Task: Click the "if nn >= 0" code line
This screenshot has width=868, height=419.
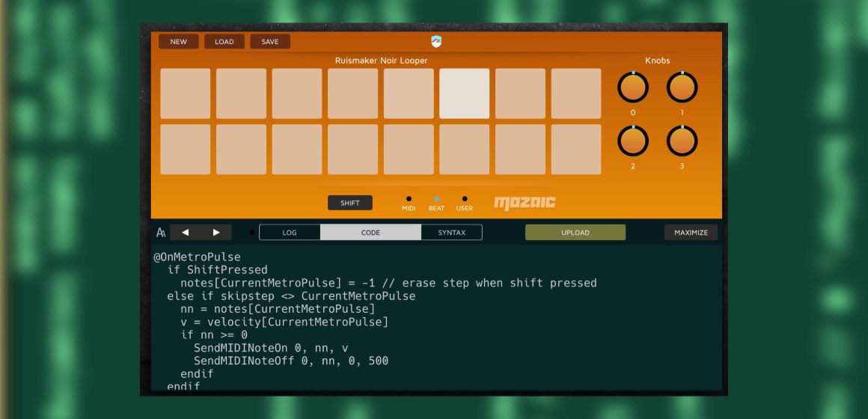Action: tap(214, 335)
